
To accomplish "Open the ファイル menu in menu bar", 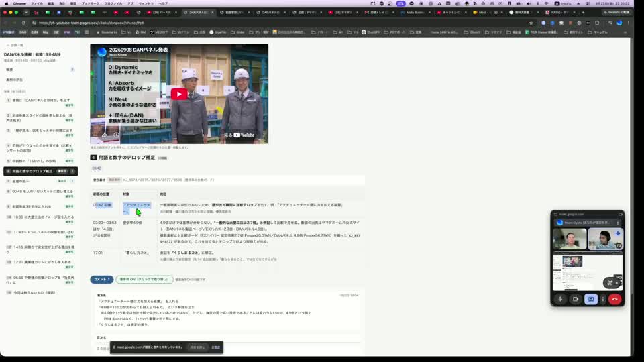I will (37, 3).
